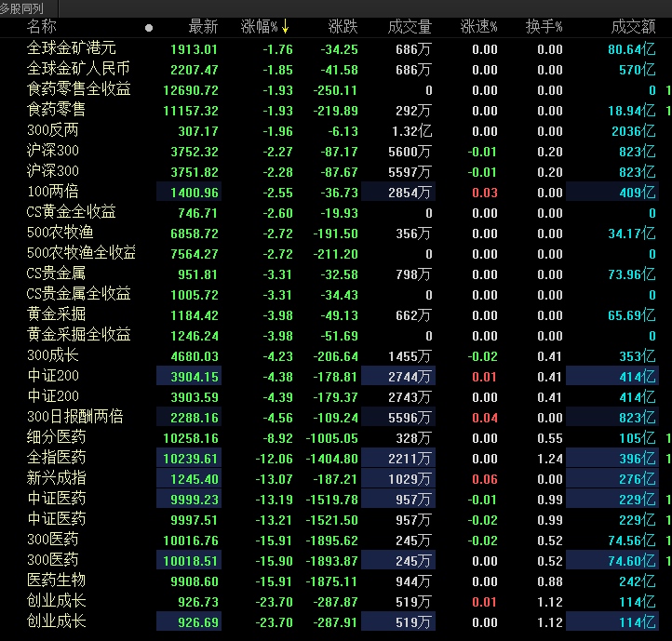Sort by 涨跌 column header
This screenshot has width=672, height=641.
(343, 27)
